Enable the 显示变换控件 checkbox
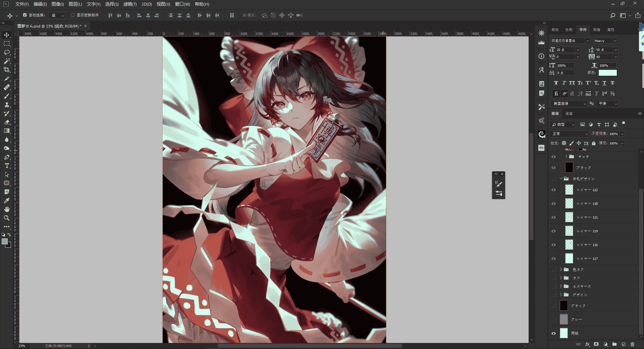 (x=73, y=15)
